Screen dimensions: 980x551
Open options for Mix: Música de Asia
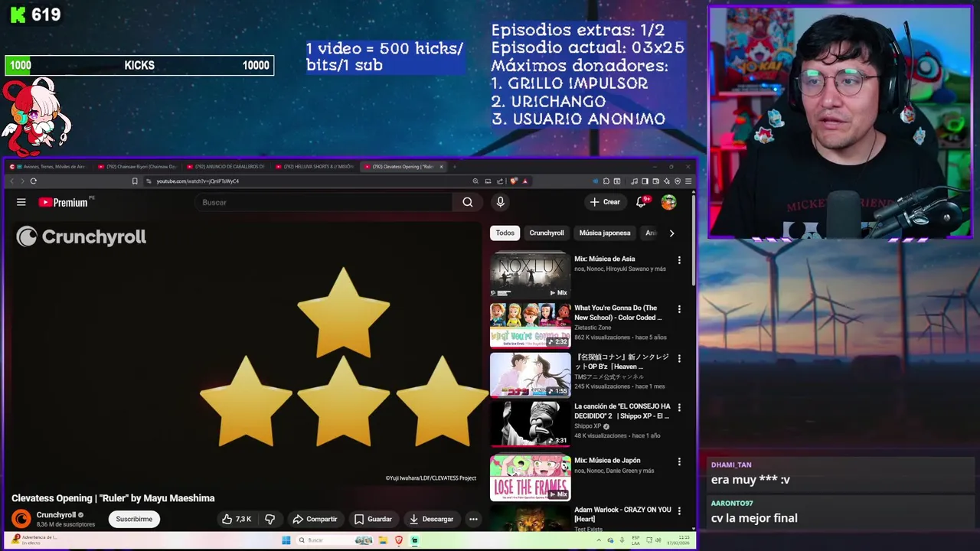(x=678, y=260)
